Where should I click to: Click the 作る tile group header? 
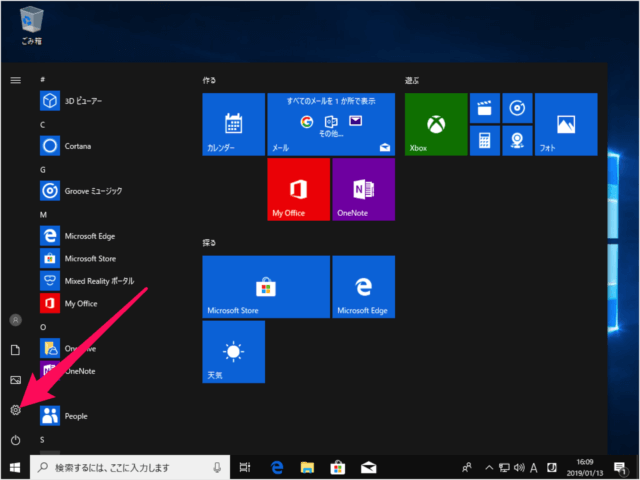click(x=209, y=80)
